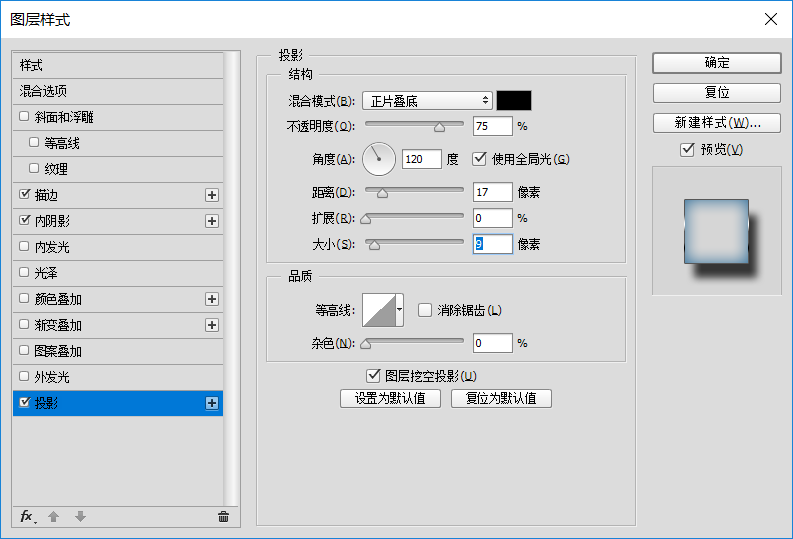Select the 混合选项 item
This screenshot has height=539, width=793.
click(118, 91)
